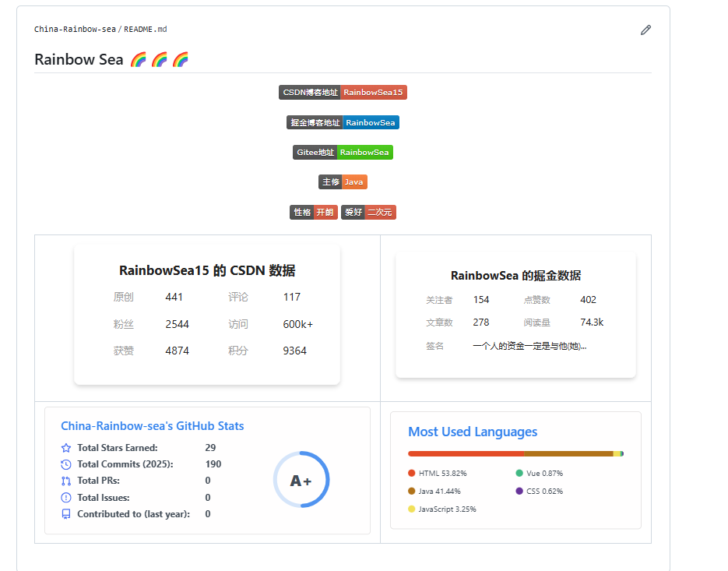Click the red HTML segment of language bar

(466, 453)
